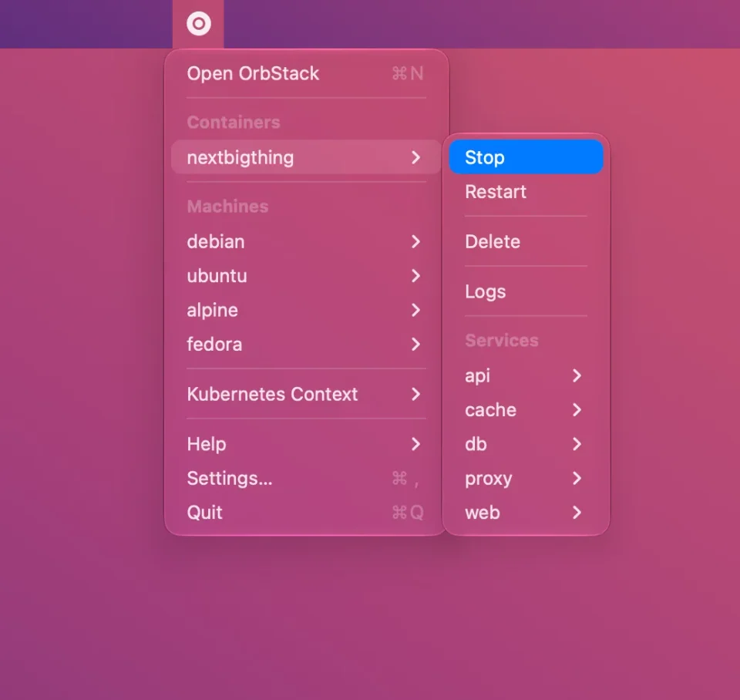Click the OrbStack menu bar icon
This screenshot has width=740, height=700.
198,24
